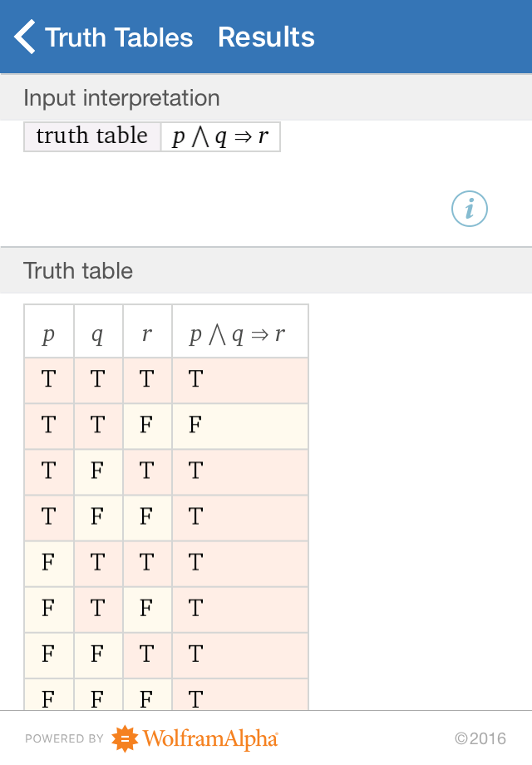This screenshot has height=765, width=532.
Task: Select the formula p ∧ q ⇒ r field
Action: coord(221,136)
